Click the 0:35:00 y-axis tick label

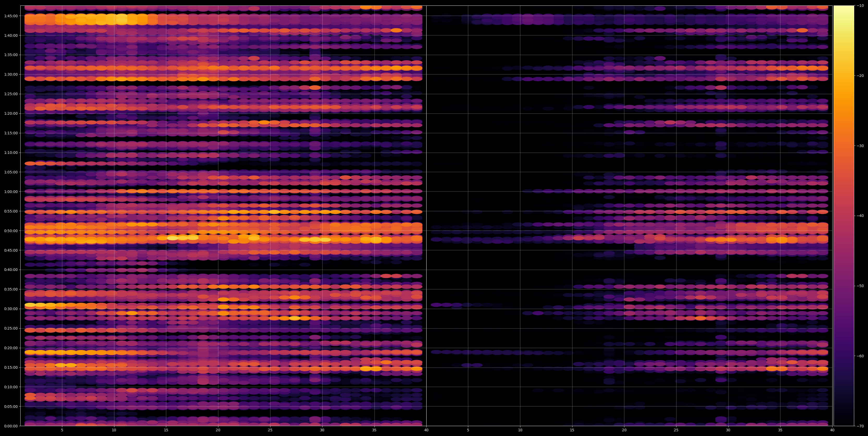10,289
